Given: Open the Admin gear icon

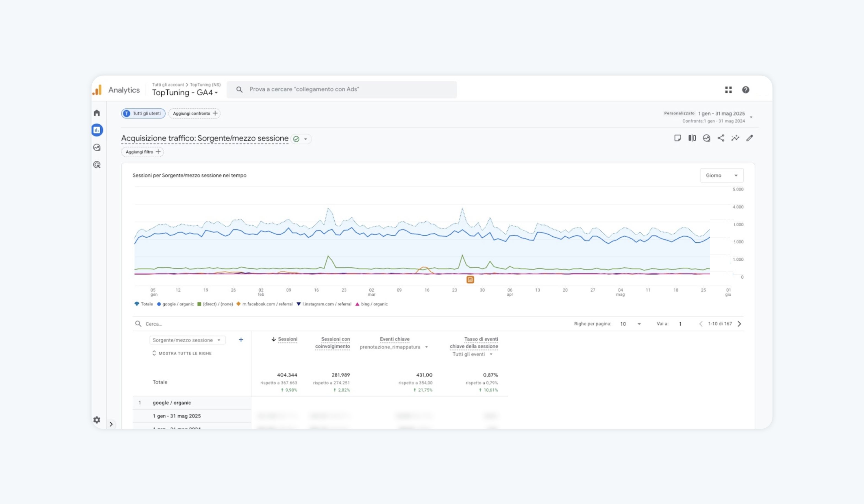Looking at the screenshot, I should pyautogui.click(x=97, y=420).
